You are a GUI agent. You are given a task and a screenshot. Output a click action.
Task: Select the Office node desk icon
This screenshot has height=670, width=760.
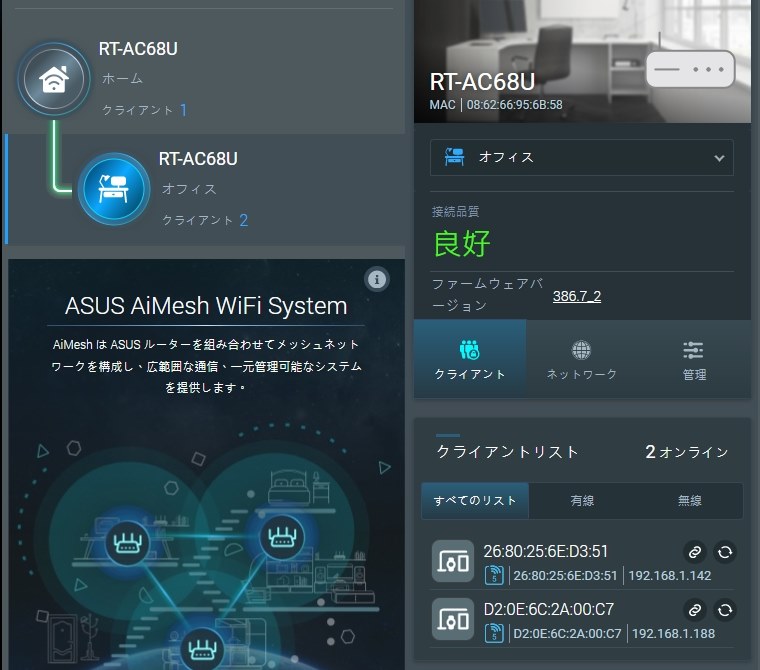click(x=114, y=189)
